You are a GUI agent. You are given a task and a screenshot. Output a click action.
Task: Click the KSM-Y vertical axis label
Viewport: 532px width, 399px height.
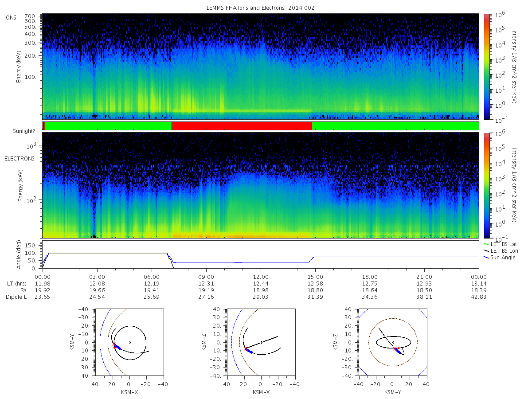pyautogui.click(x=72, y=342)
